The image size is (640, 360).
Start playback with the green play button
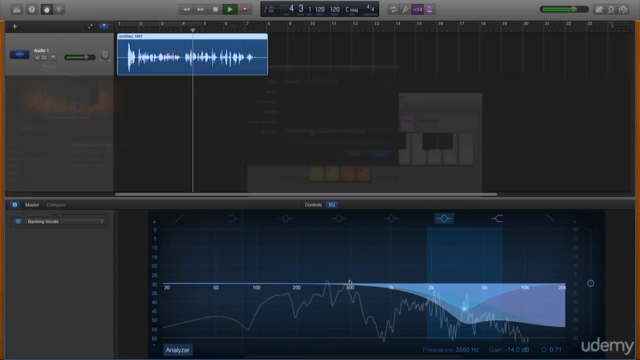[230, 9]
